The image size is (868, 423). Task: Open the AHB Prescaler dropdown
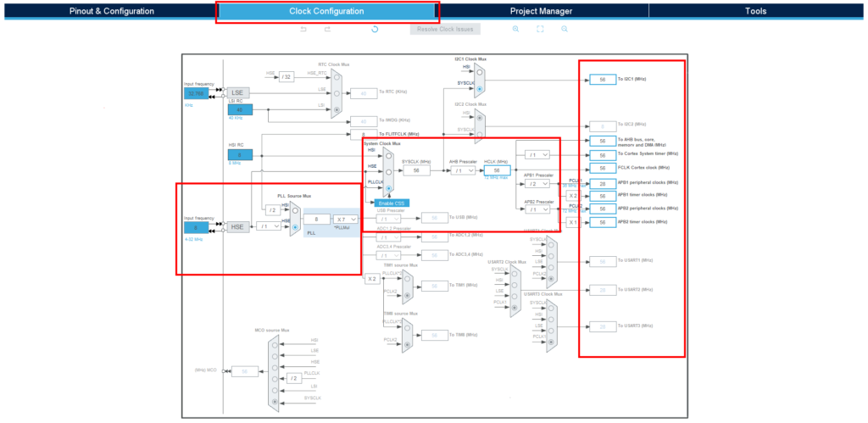(463, 170)
